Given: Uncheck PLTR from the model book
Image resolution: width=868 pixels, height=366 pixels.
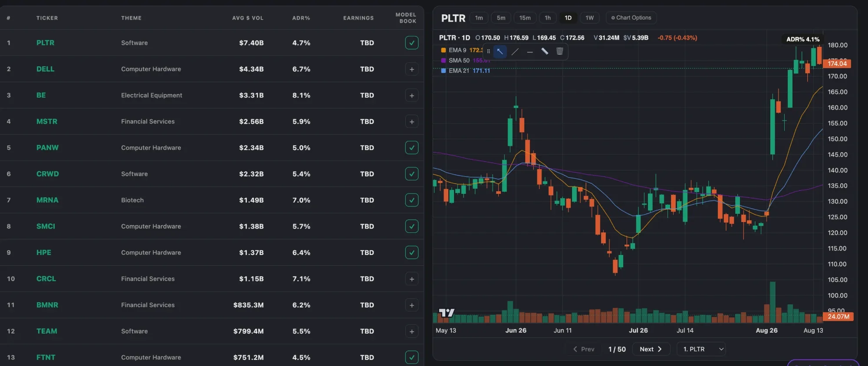Looking at the screenshot, I should [x=412, y=43].
